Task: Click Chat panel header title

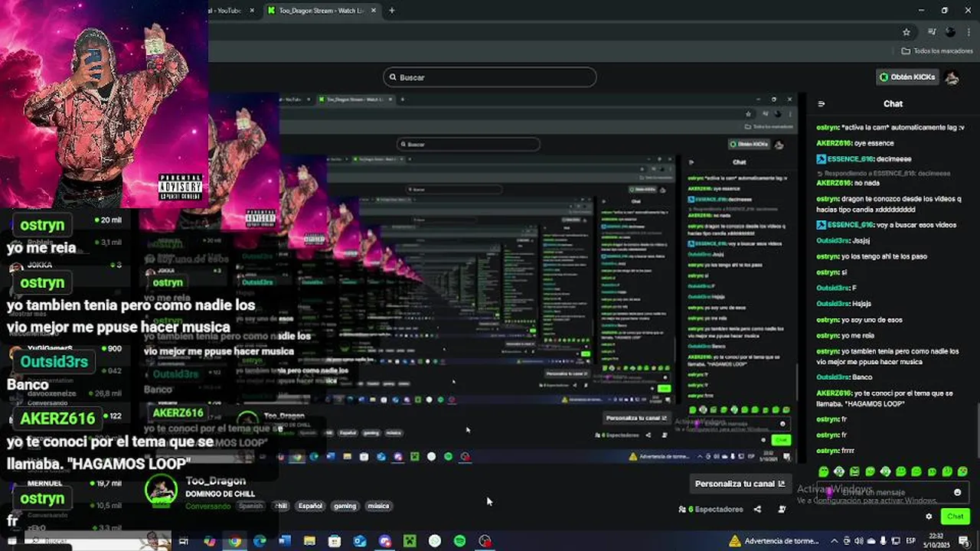Action: click(893, 104)
